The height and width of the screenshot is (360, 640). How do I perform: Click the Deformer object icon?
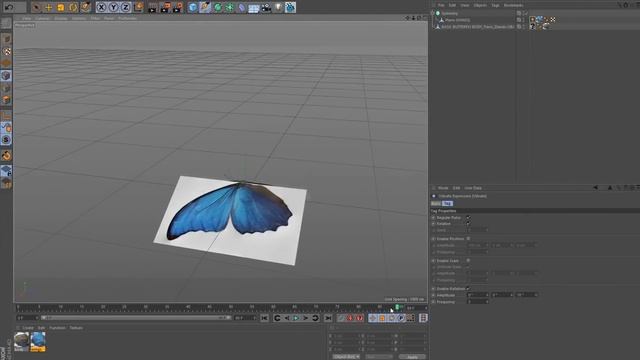pos(242,7)
